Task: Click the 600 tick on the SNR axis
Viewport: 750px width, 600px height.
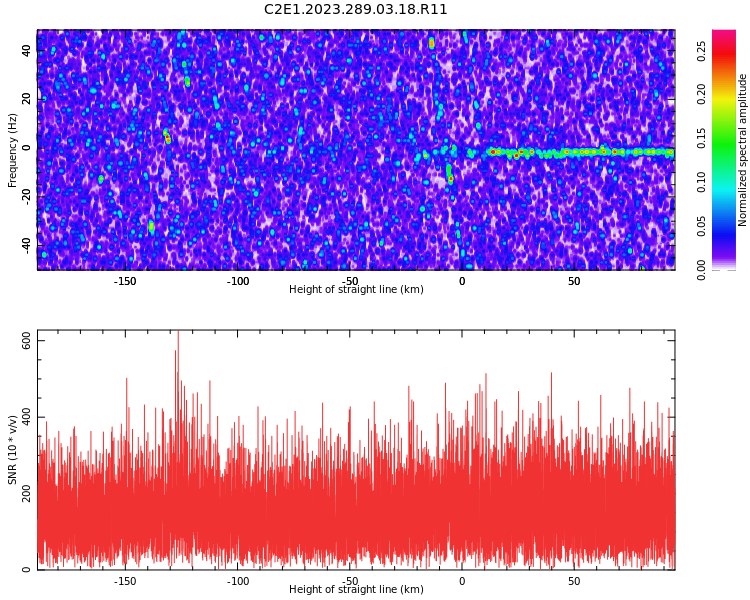Action: (27, 341)
